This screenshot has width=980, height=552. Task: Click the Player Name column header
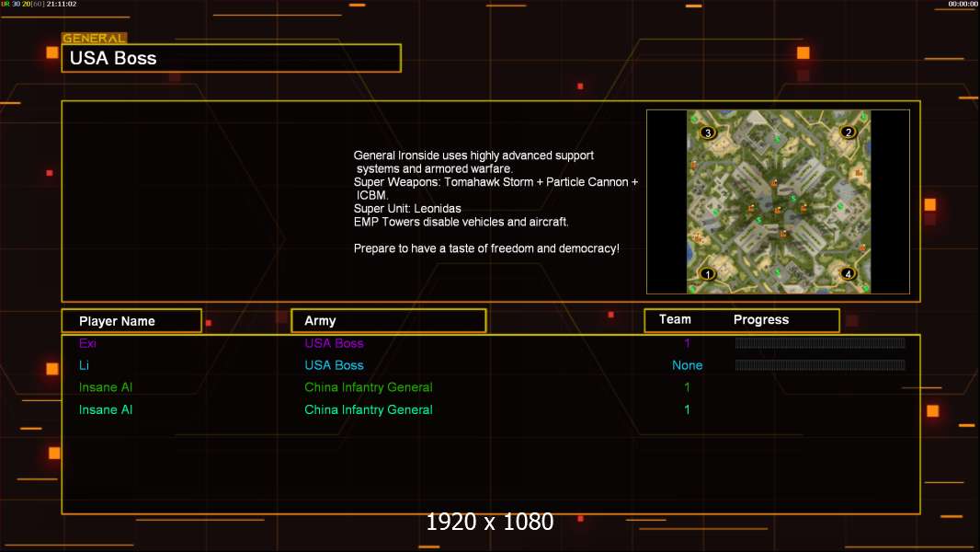[x=131, y=321]
